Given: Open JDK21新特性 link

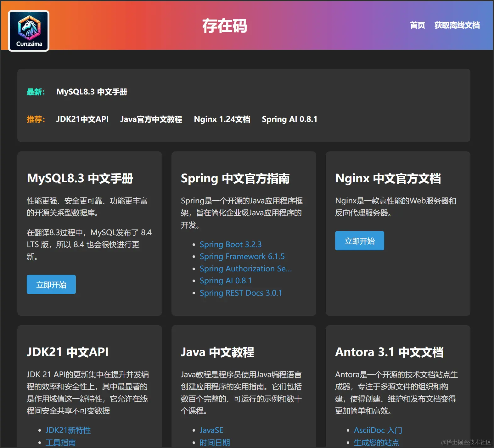Looking at the screenshot, I should pyautogui.click(x=68, y=430).
